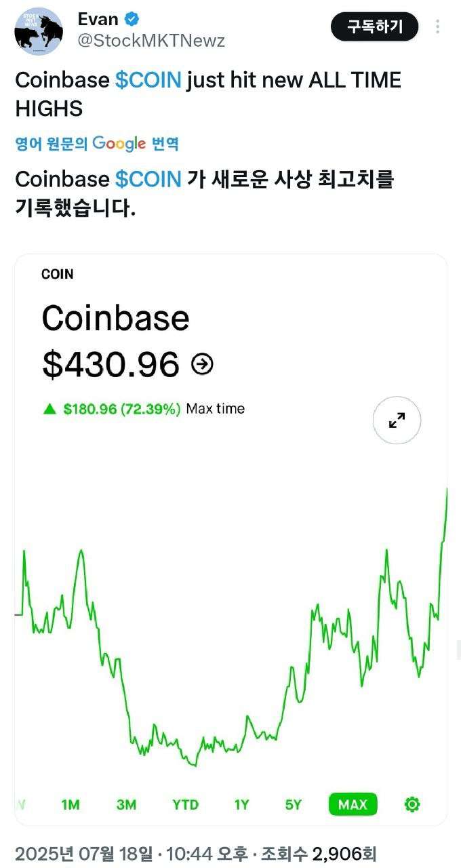Viewport: 461px width, 868px height.
Task: Click the Google logo in translation notice
Action: 119,144
